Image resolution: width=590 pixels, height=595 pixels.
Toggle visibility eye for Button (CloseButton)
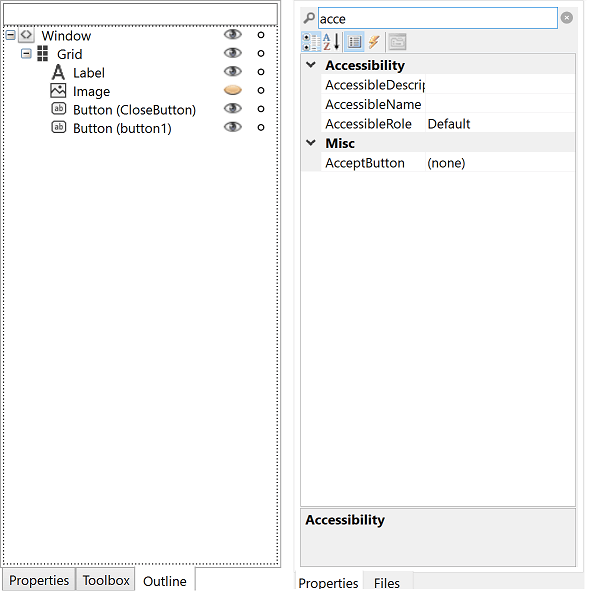[x=233, y=109]
